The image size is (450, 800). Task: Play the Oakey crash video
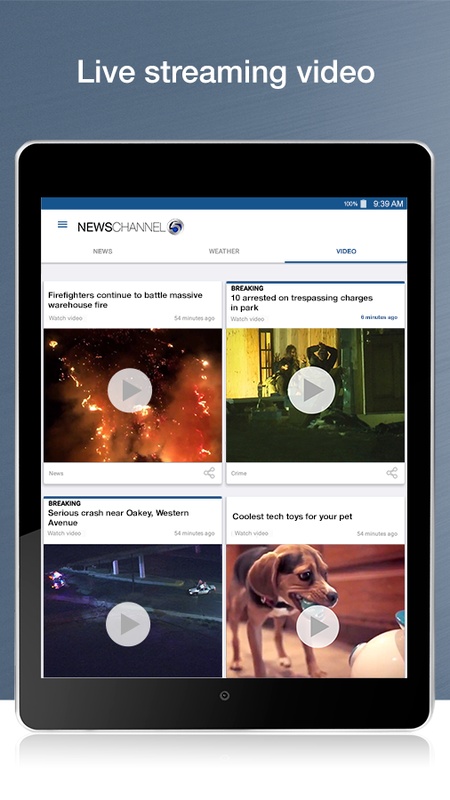pyautogui.click(x=128, y=624)
